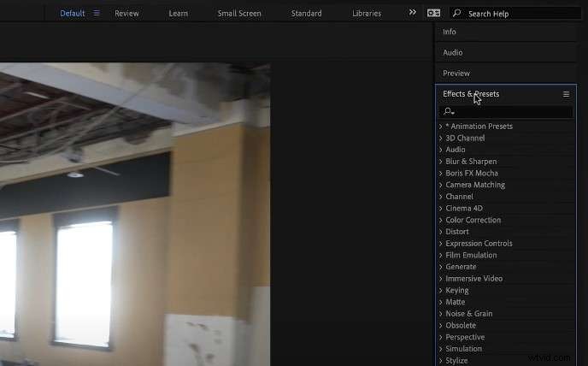
Task: Select the Small Screen workspace
Action: 239,14
